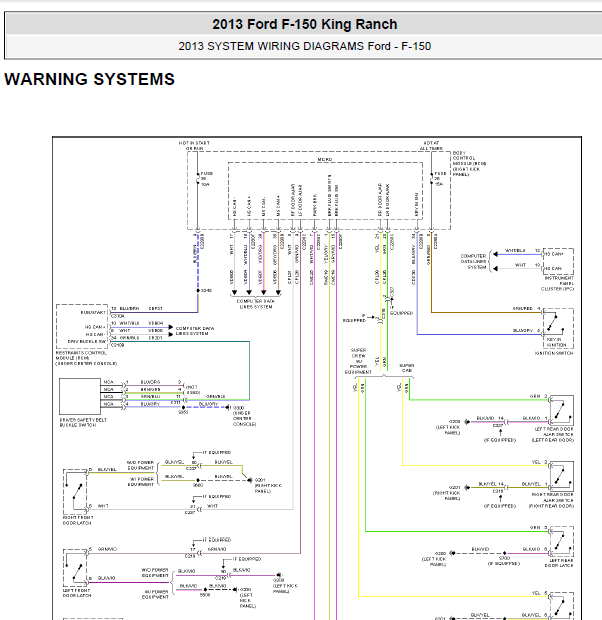Click the '2013 Ford F-150 King Ranch' title
The image size is (602, 620).
(305, 24)
